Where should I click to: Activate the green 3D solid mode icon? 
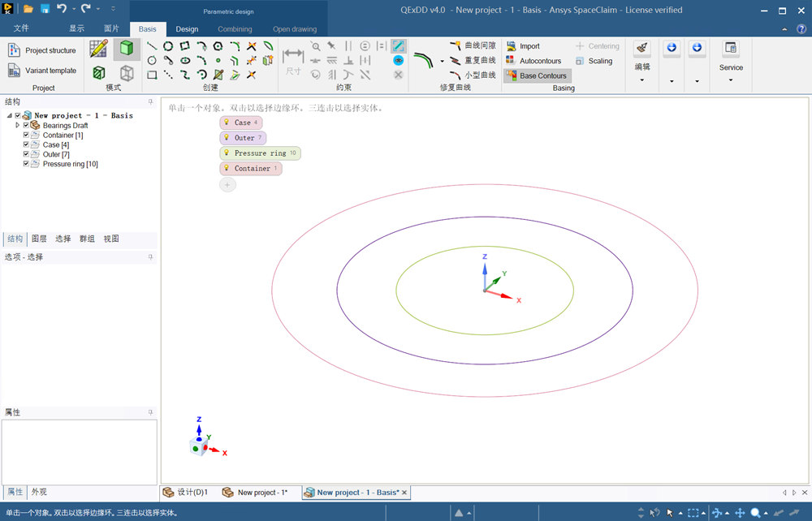point(126,49)
